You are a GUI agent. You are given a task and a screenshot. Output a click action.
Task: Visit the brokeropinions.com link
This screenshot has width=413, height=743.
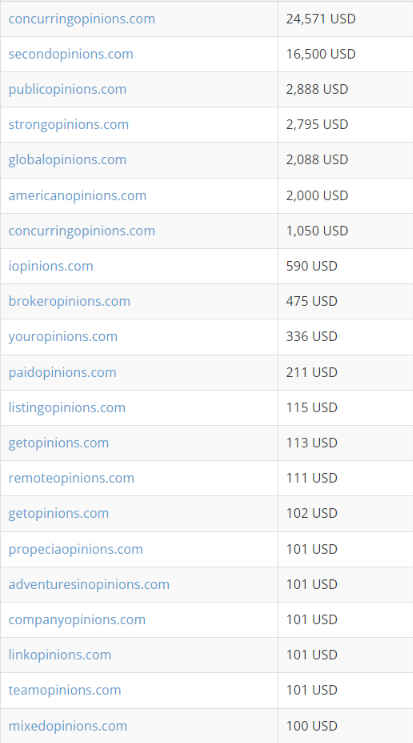point(69,301)
